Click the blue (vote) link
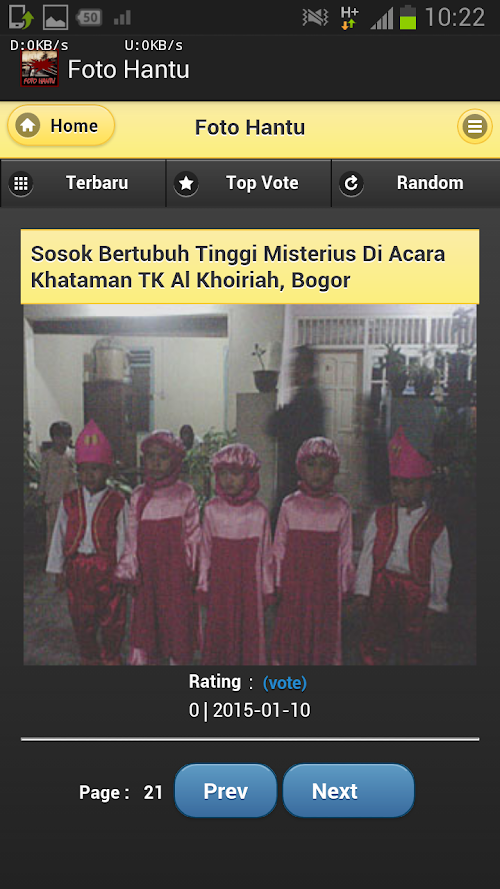 285,683
